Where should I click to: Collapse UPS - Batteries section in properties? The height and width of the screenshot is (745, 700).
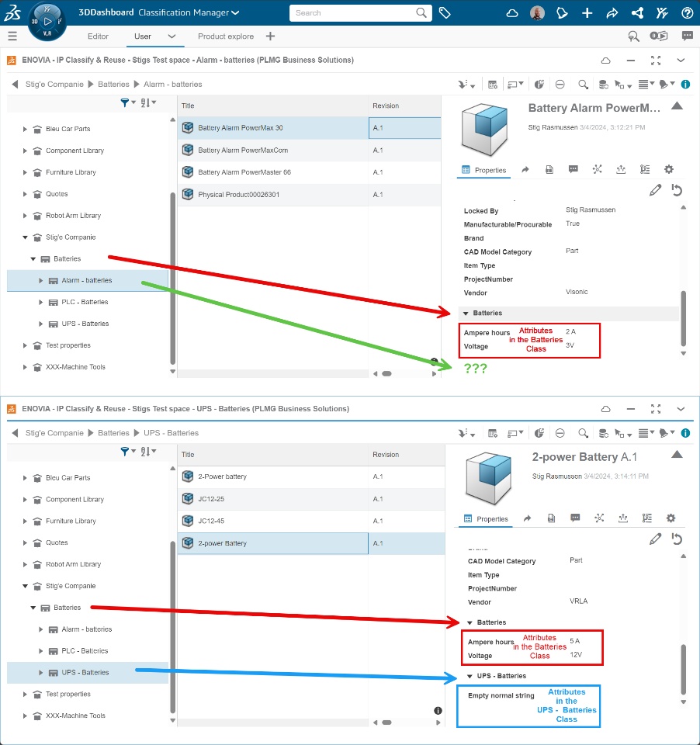click(x=470, y=676)
